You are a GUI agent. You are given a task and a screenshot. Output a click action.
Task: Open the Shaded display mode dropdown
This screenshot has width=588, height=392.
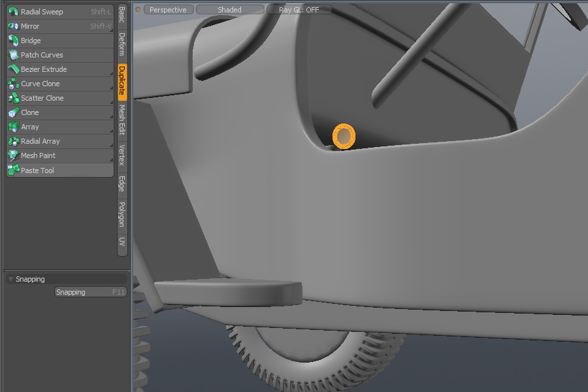(230, 9)
